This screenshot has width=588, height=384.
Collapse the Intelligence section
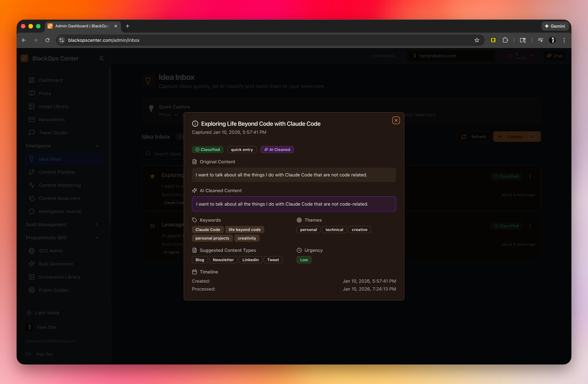coord(97,146)
